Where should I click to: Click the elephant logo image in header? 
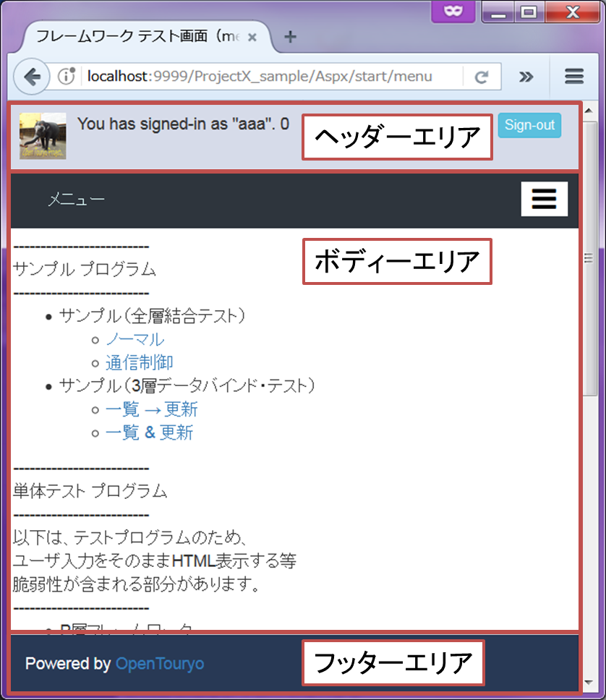point(43,135)
